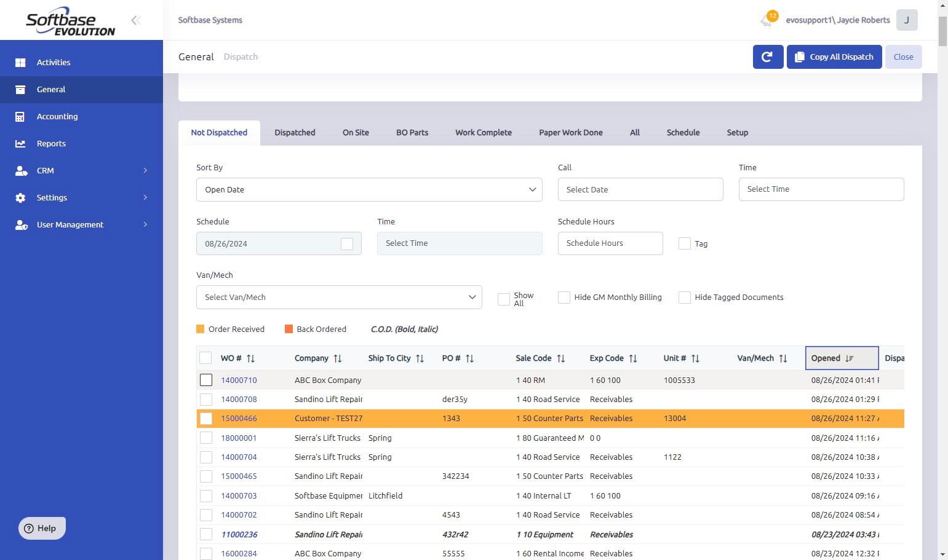Click the Reports chart icon
This screenshot has width=948, height=560.
(20, 144)
